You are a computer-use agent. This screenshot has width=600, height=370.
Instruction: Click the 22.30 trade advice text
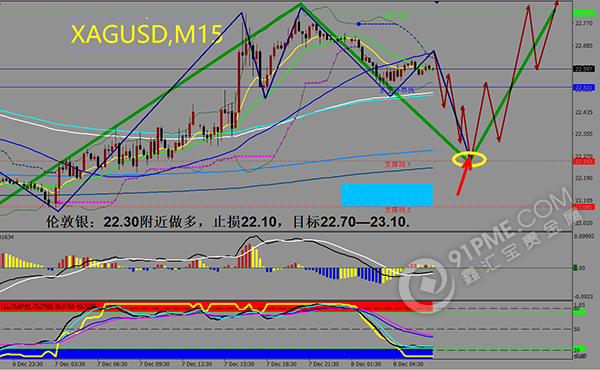point(228,222)
